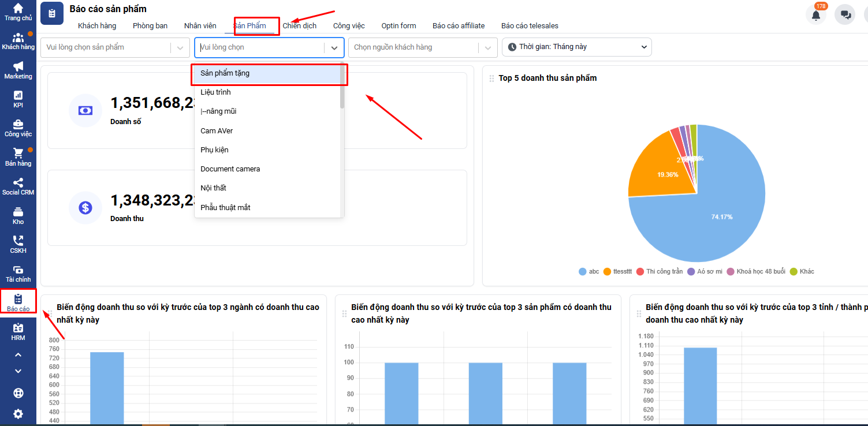The image size is (868, 426).
Task: Toggle the Khác legend entry
Action: (802, 271)
